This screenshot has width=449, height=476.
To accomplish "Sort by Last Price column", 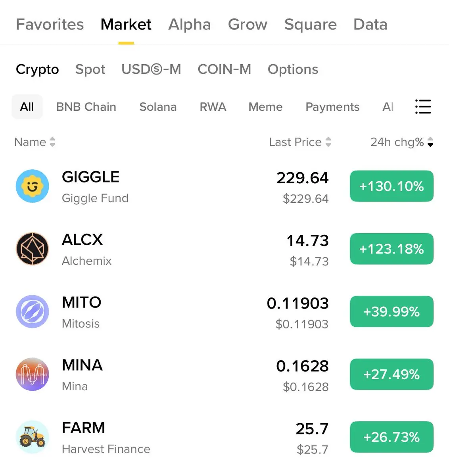I will (300, 142).
